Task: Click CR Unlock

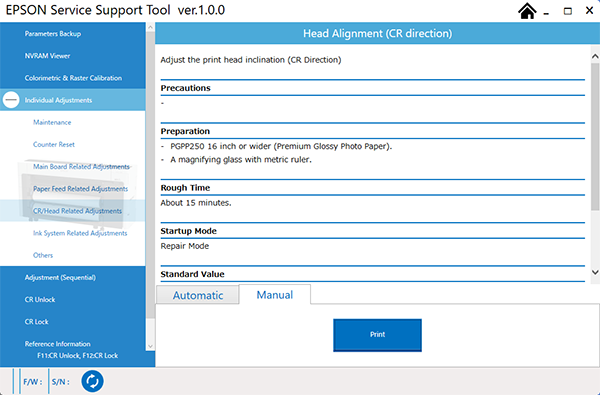Action: click(x=40, y=300)
